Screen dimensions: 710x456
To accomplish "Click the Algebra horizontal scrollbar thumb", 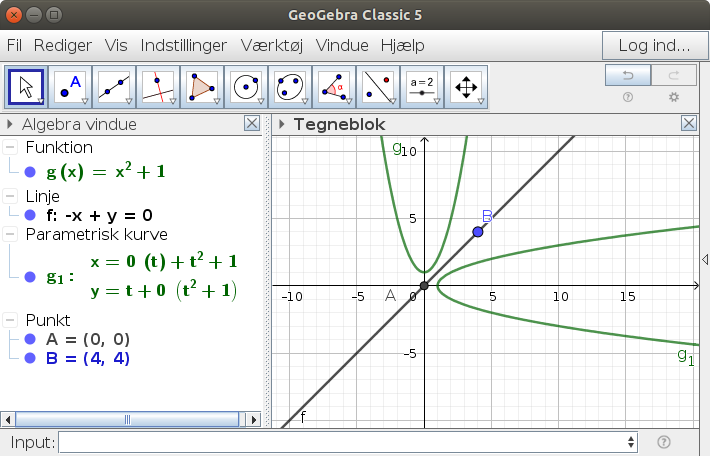I will pos(127,419).
